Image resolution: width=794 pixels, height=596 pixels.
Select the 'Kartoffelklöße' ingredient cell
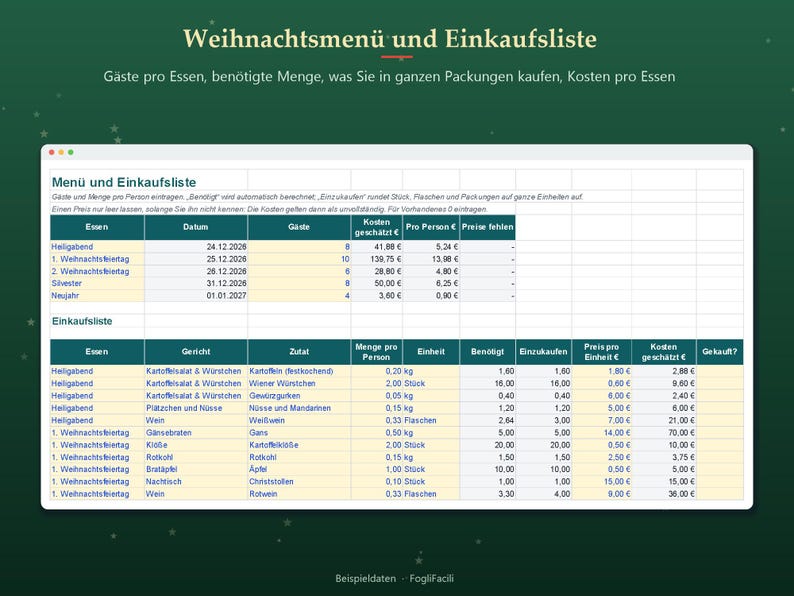click(x=299, y=445)
